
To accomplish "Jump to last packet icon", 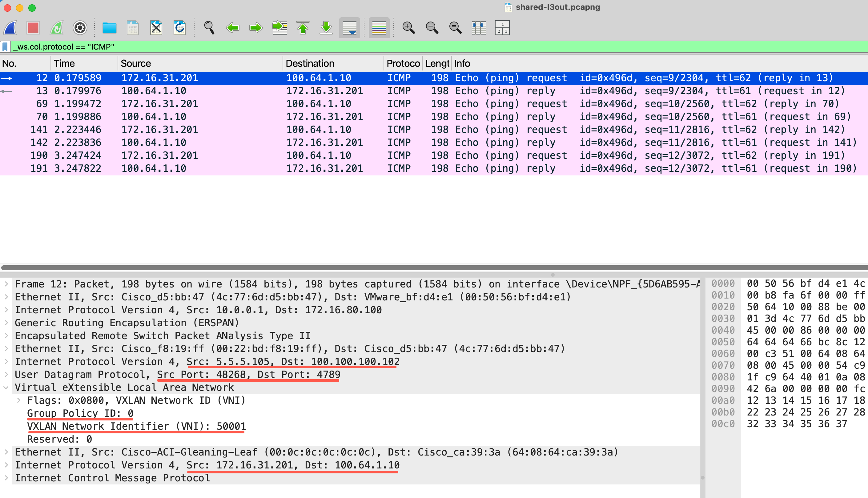I will coord(326,28).
